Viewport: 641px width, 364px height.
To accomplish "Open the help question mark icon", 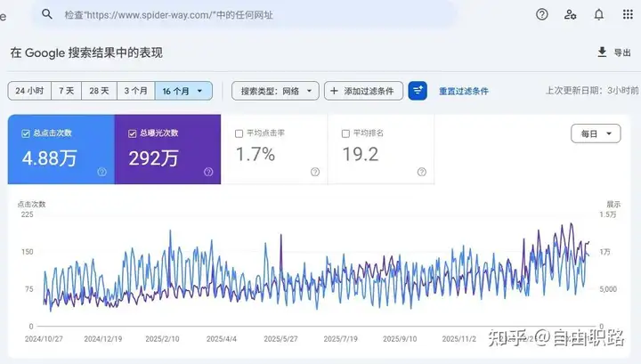I will click(x=541, y=15).
